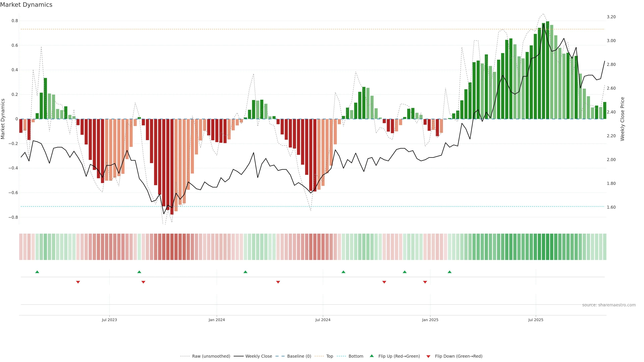The width and height of the screenshot is (644, 362).
Task: Click the red Flip Down triangle in legend
Action: pyautogui.click(x=428, y=356)
